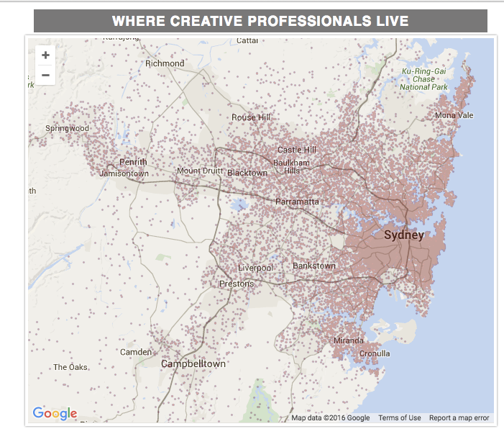Click The Oaks label on the map
Viewport: 504px width, 434px height.
coord(70,367)
